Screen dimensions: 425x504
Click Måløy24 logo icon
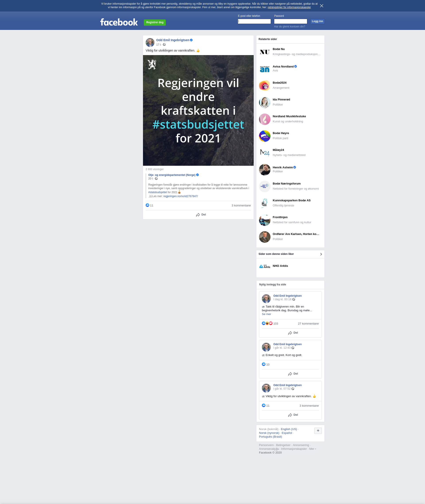point(264,153)
